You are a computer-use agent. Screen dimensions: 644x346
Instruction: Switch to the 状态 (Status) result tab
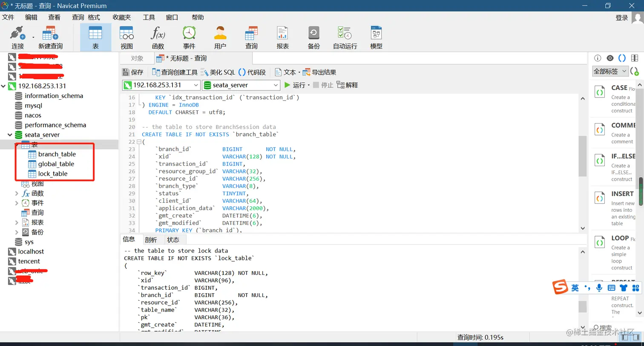tap(173, 240)
